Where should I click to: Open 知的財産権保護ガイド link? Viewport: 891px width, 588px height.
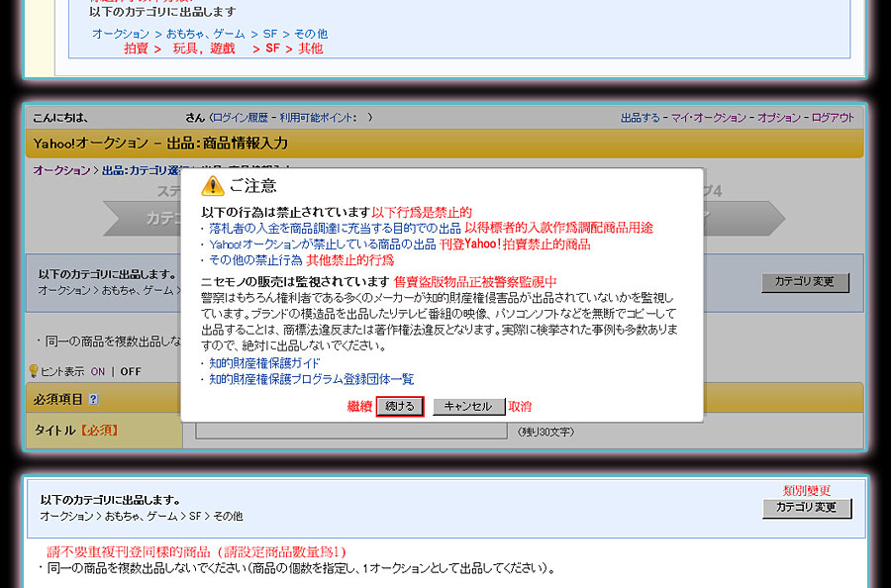[x=264, y=363]
